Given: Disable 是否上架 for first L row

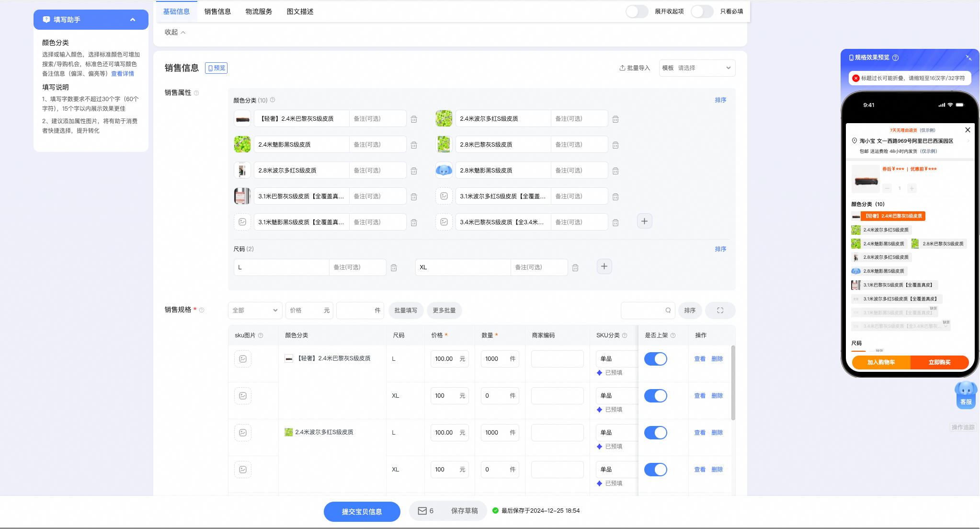Looking at the screenshot, I should click(x=656, y=359).
